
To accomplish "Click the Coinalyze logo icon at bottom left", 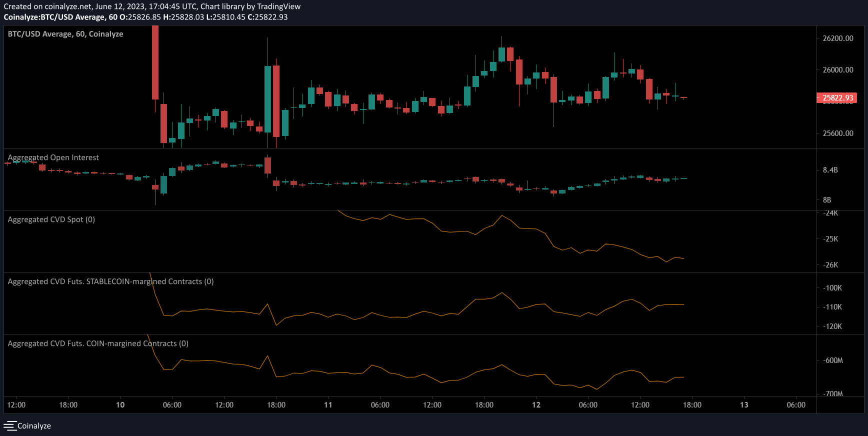I will (x=10, y=426).
